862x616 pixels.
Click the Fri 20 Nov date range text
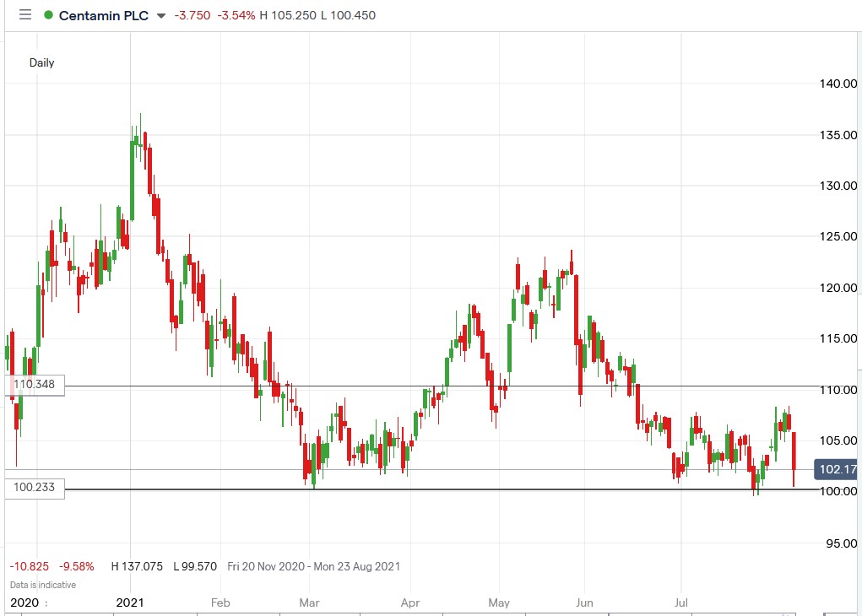coord(312,566)
